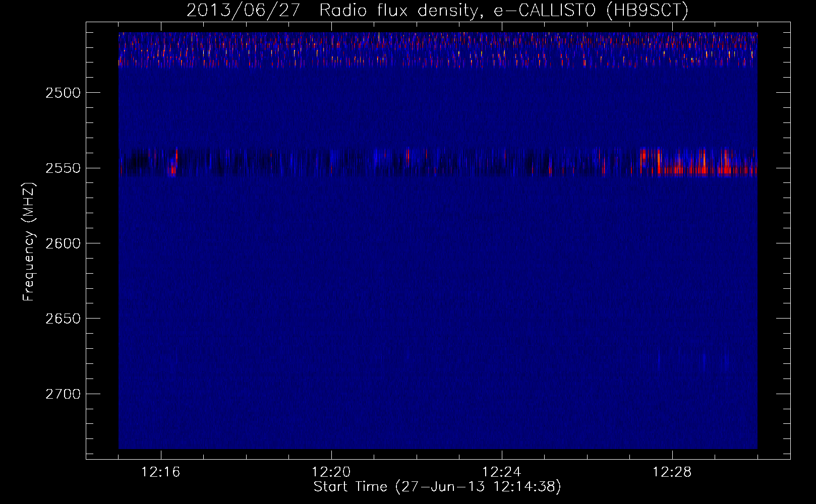Viewport: 816px width, 504px height.
Task: Click the 12:16 time tick label
Action: pos(161,472)
